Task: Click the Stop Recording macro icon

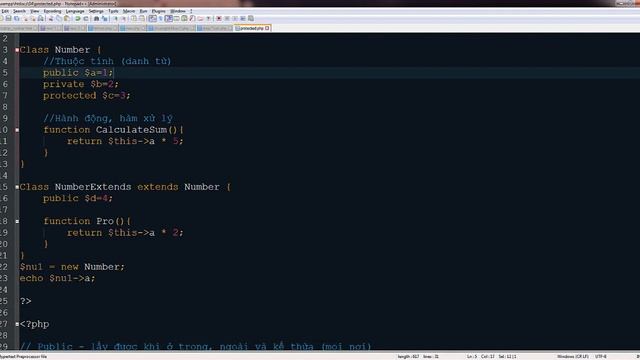Action: click(x=227, y=18)
